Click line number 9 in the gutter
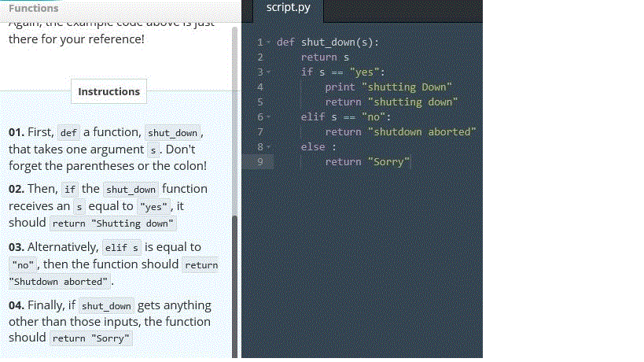Image resolution: width=644 pixels, height=362 pixels. (259, 162)
